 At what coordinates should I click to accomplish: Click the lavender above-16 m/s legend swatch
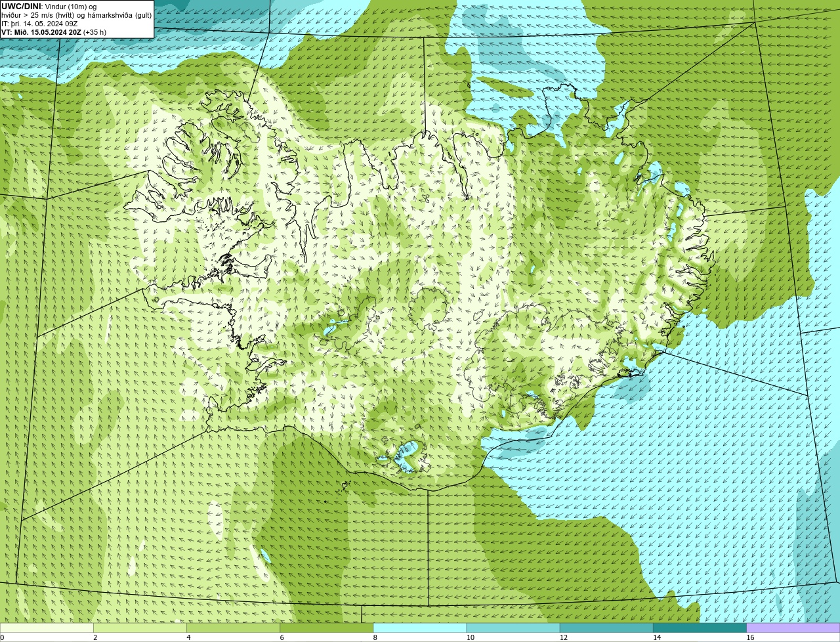(793, 628)
